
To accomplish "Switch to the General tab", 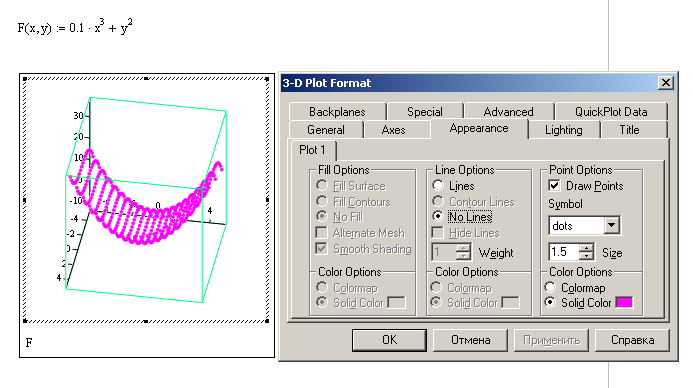I will tap(326, 130).
